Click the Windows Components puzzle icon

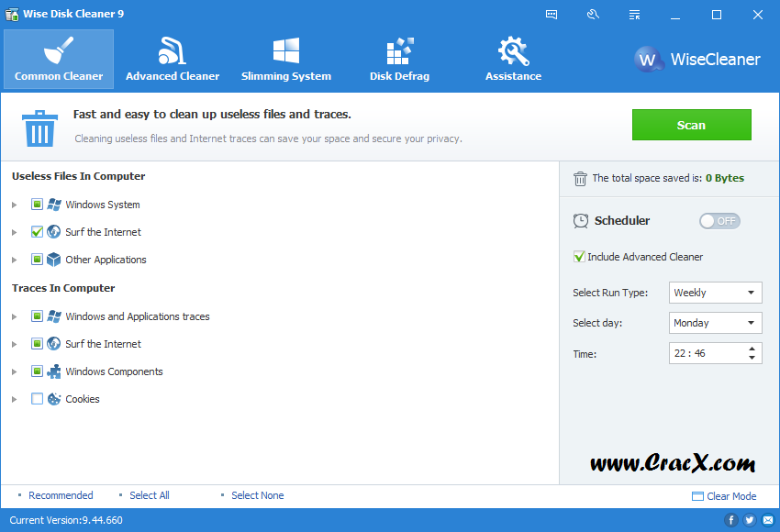point(54,371)
